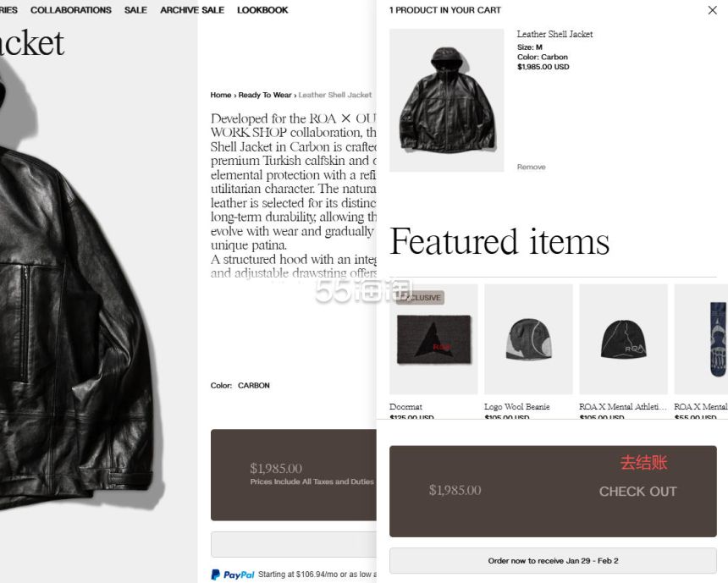The width and height of the screenshot is (728, 583).
Task: Close the cart panel with X icon
Action: (x=712, y=10)
